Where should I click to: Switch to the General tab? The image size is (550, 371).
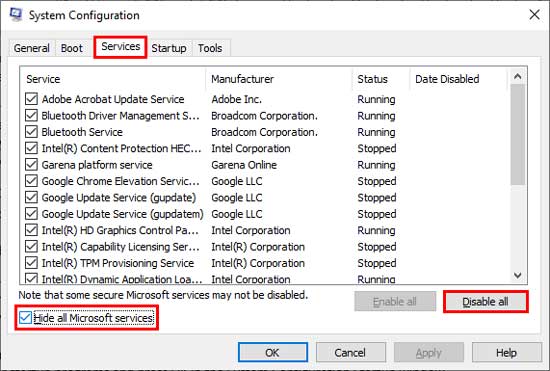[x=32, y=48]
